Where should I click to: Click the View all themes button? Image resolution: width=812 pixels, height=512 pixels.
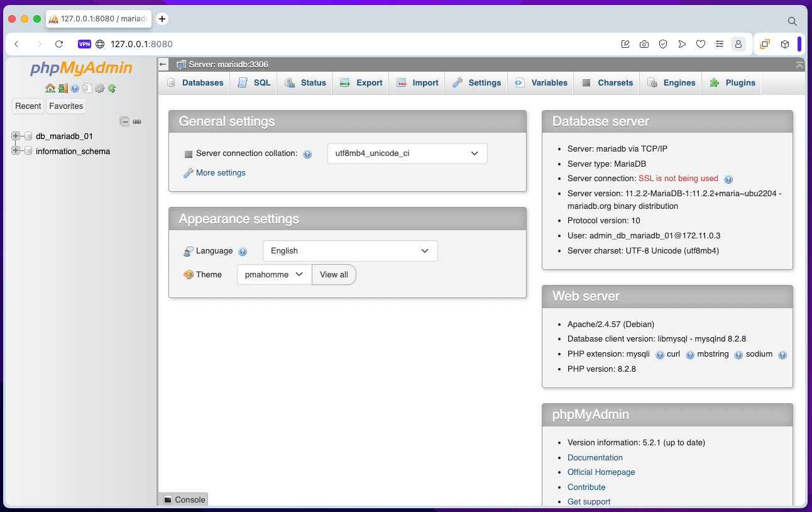pos(334,275)
